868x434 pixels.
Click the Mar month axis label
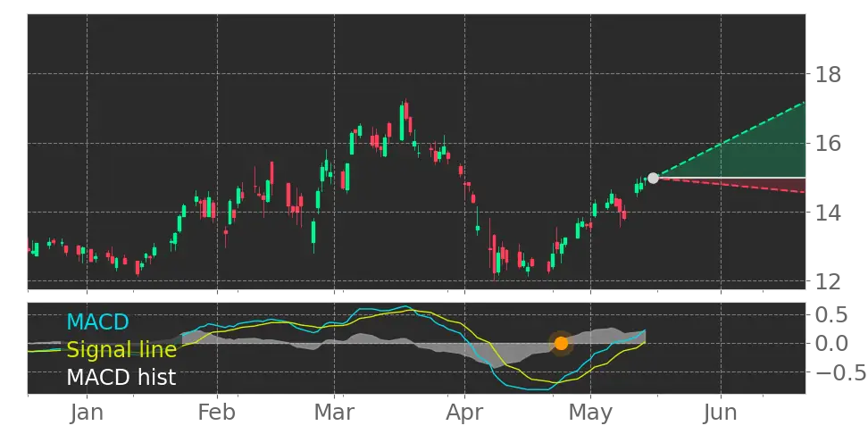334,413
